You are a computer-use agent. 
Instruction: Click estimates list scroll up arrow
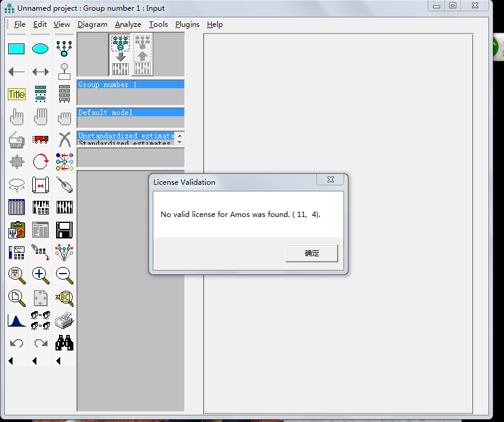tap(180, 135)
